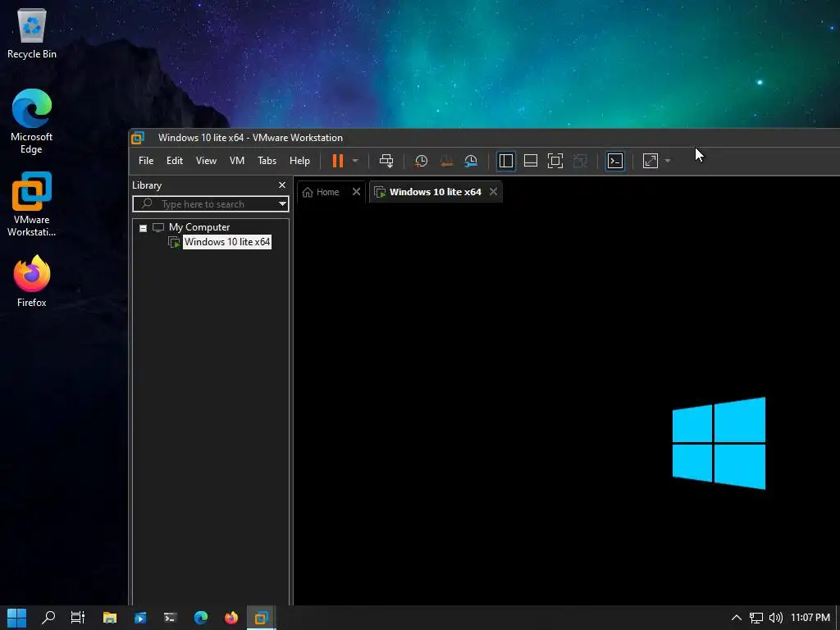Open the Tabs menu

[267, 161]
